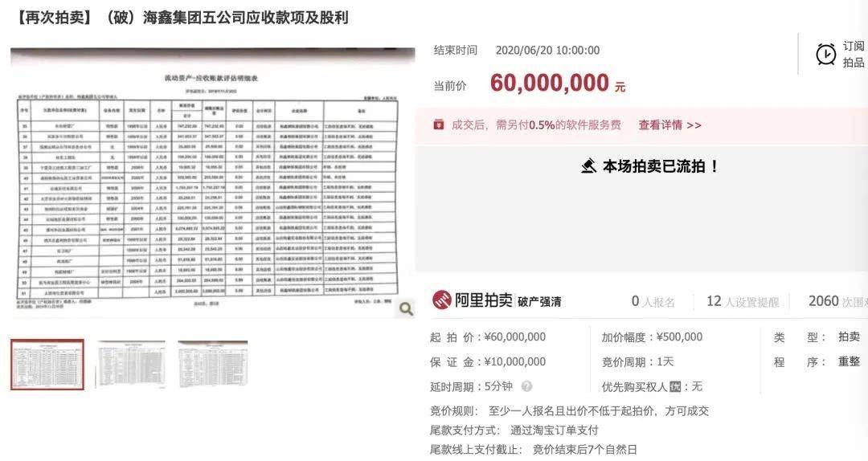Select the first thumbnail with red border

pos(47,365)
